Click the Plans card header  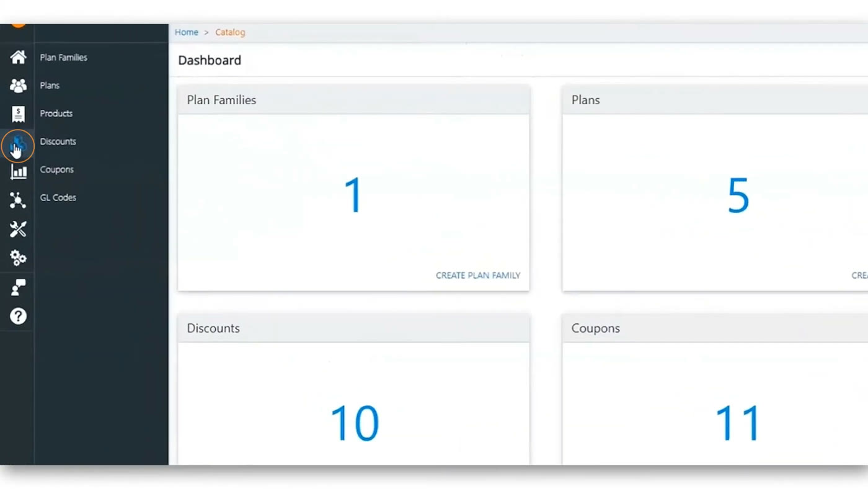pos(715,100)
